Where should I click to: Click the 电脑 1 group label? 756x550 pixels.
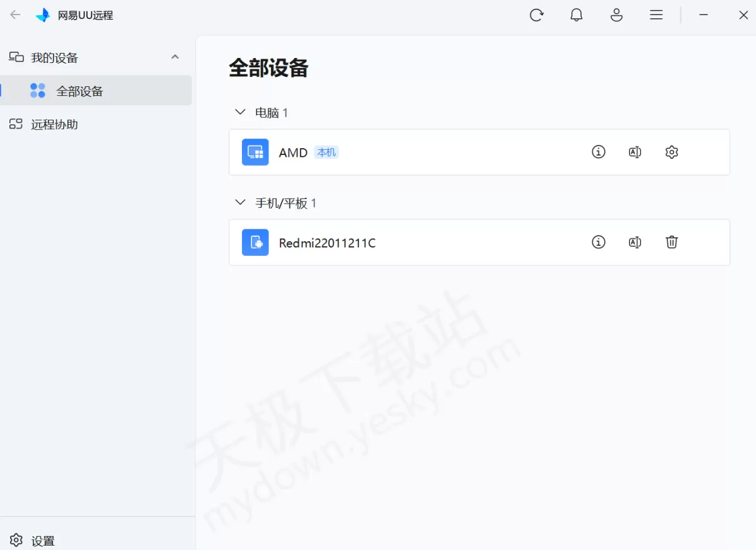coord(272,113)
